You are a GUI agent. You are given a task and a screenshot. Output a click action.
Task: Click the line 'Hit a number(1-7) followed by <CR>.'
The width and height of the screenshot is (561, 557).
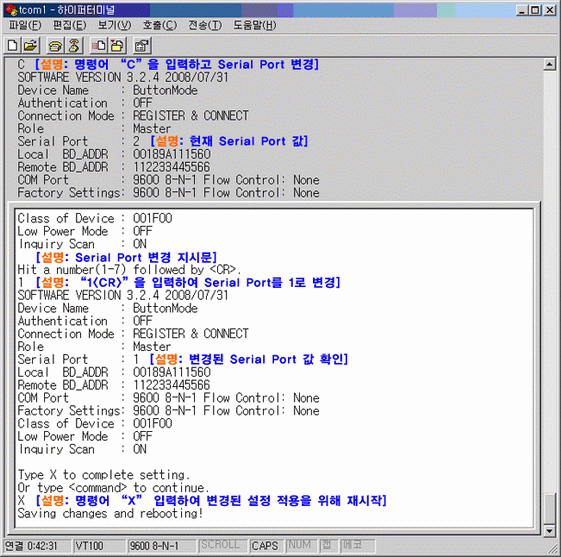(129, 270)
